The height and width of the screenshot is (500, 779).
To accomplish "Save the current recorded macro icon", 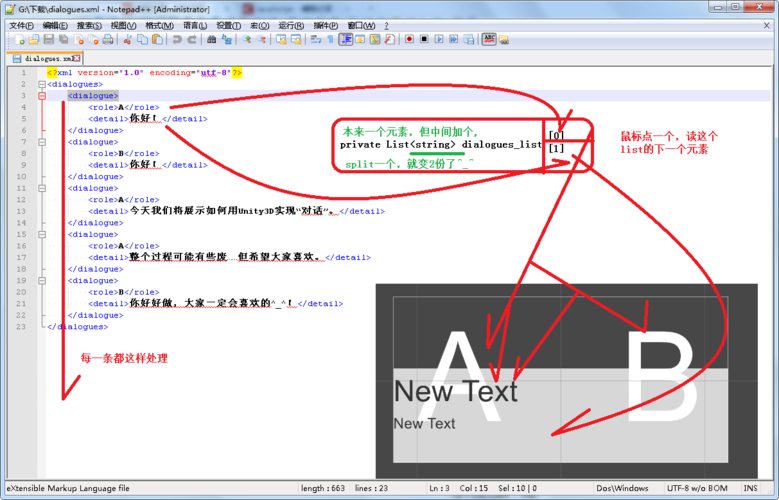I will pyautogui.click(x=468, y=39).
